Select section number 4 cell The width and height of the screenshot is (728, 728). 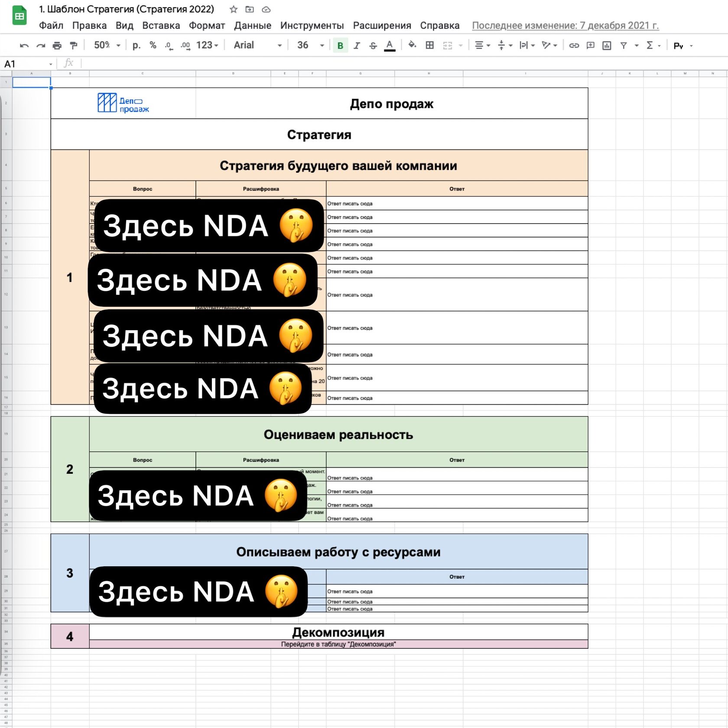coord(70,636)
